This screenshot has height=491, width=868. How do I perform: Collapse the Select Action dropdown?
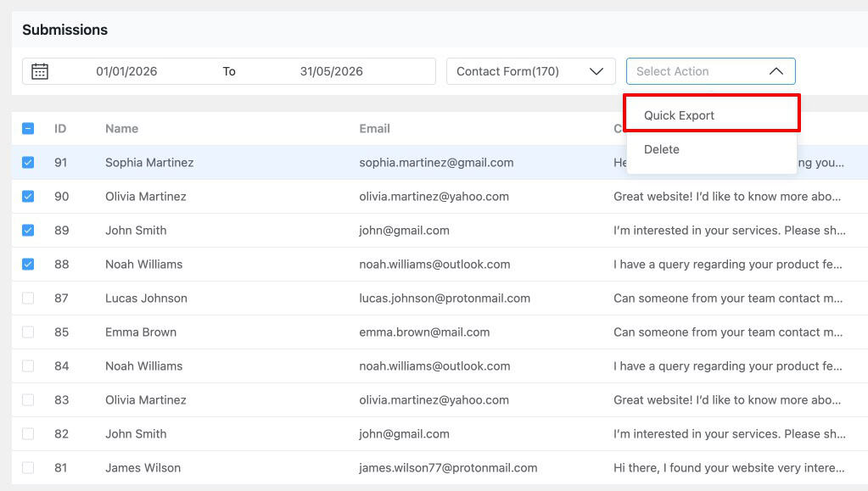pyautogui.click(x=710, y=71)
